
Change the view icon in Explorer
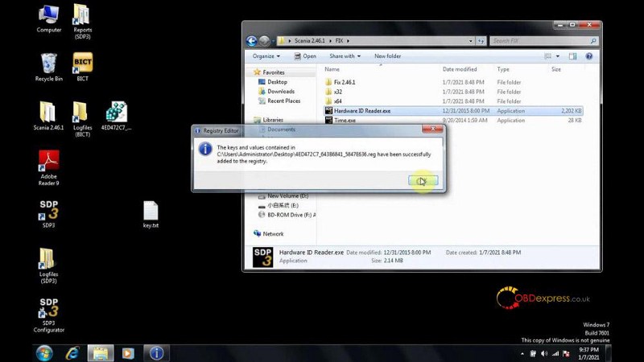548,56
